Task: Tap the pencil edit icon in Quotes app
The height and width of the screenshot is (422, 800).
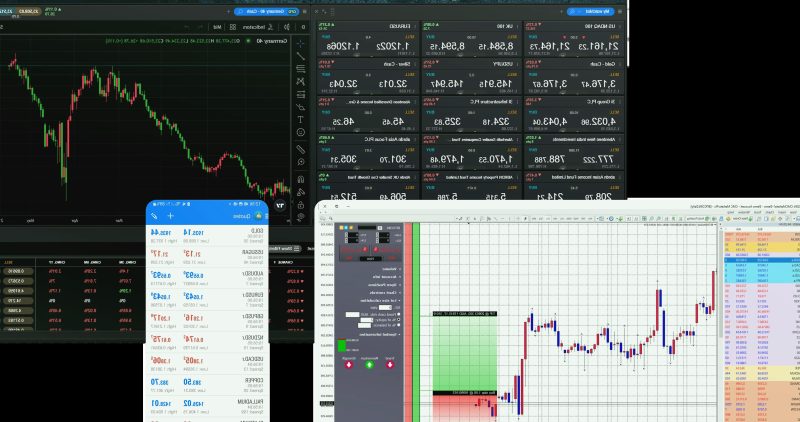Action: click(x=154, y=216)
